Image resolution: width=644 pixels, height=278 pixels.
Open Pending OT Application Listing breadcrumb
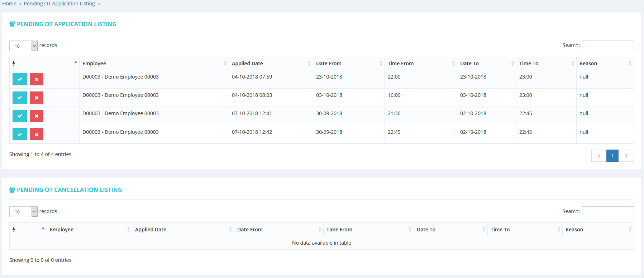59,4
